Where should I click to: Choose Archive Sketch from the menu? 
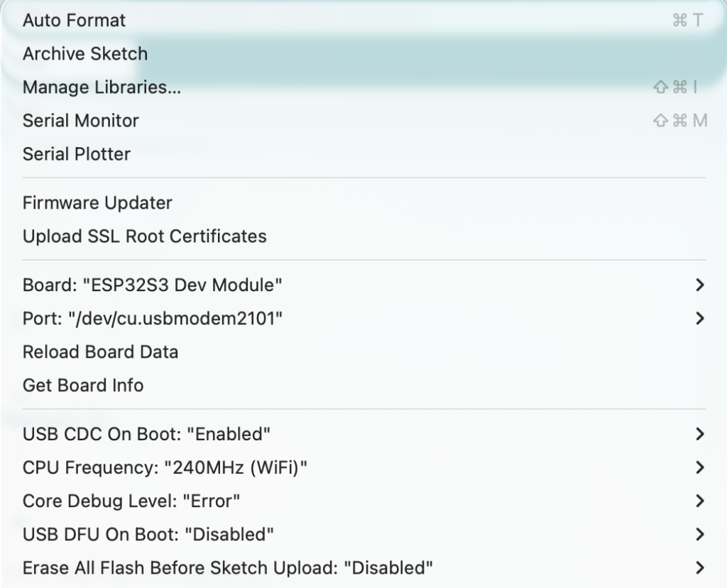(x=85, y=54)
